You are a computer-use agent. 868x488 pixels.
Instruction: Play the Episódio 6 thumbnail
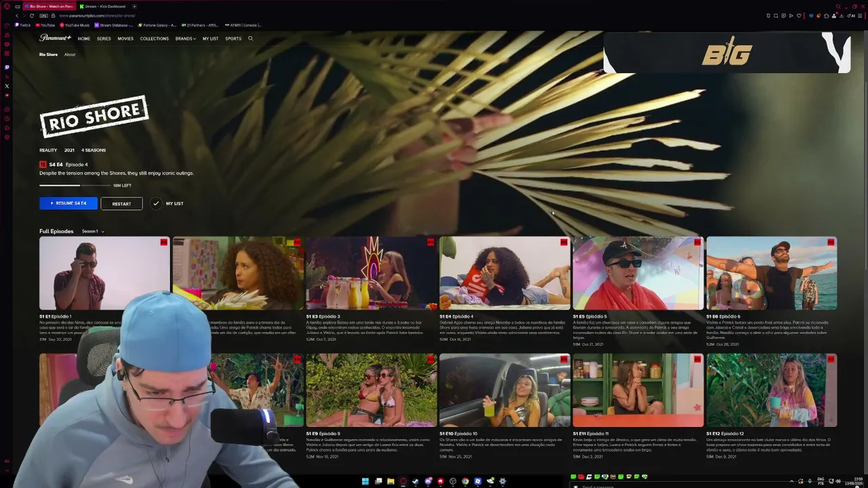772,273
